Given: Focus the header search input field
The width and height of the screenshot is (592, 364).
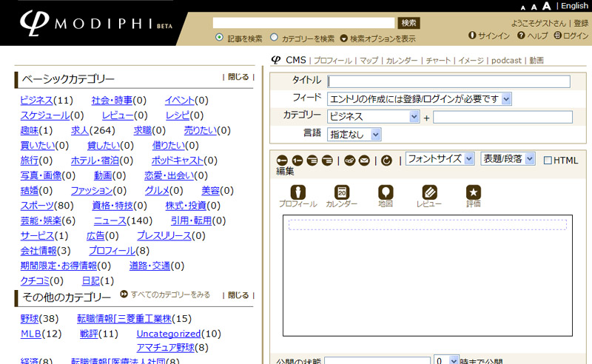Looking at the screenshot, I should [x=303, y=23].
